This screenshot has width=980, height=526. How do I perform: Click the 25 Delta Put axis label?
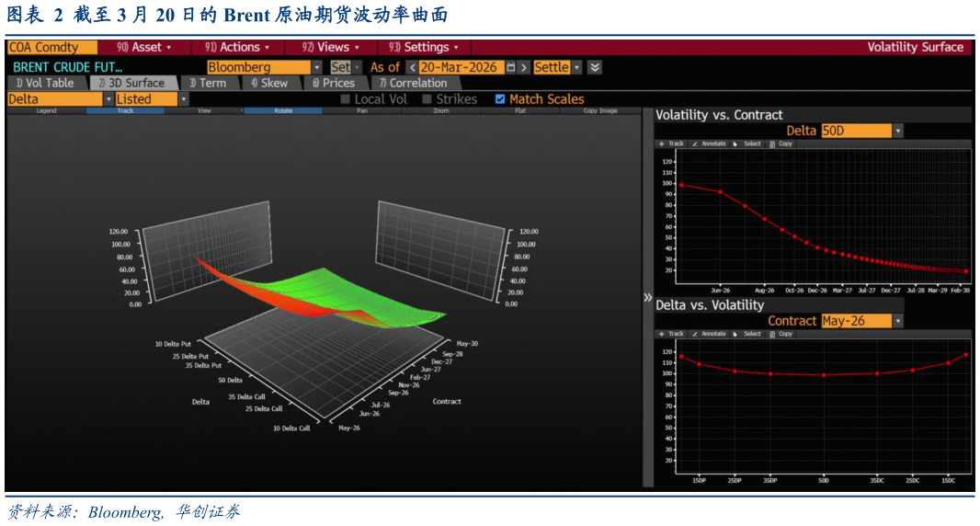[190, 356]
